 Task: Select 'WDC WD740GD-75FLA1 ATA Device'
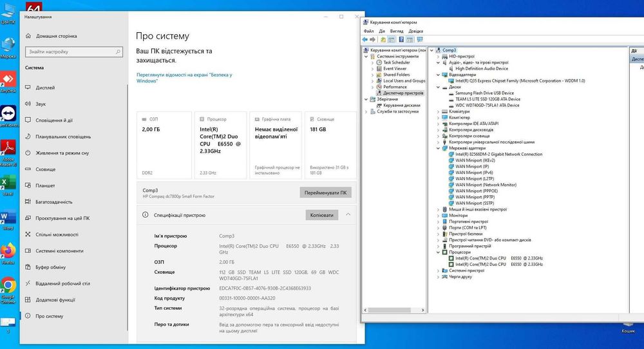(487, 106)
